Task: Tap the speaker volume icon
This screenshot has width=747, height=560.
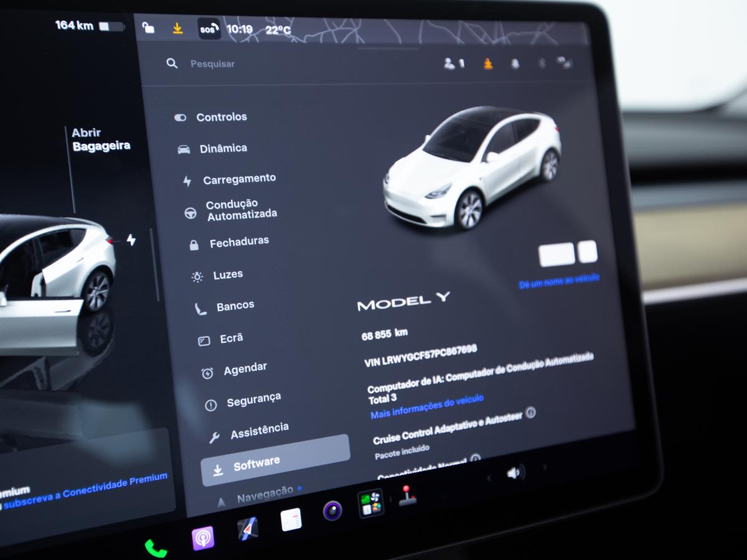Action: 515,473
